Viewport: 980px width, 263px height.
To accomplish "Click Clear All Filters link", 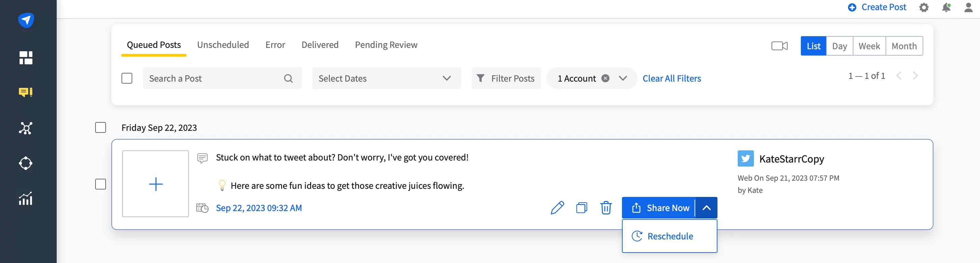I will click(x=672, y=78).
